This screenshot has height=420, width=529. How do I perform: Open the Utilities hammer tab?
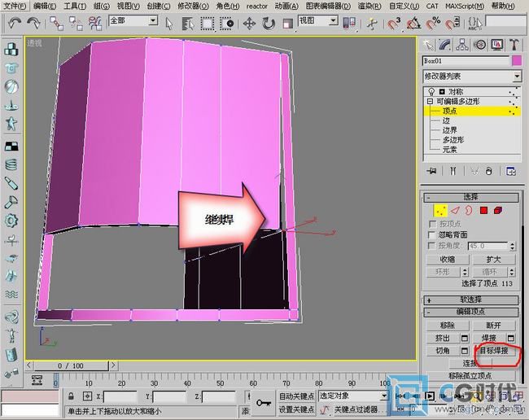514,45
